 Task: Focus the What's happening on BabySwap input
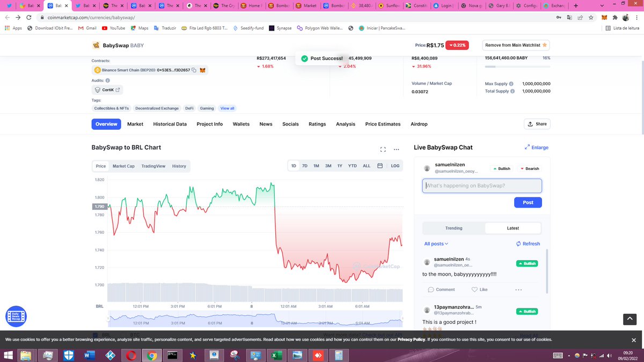[482, 186]
